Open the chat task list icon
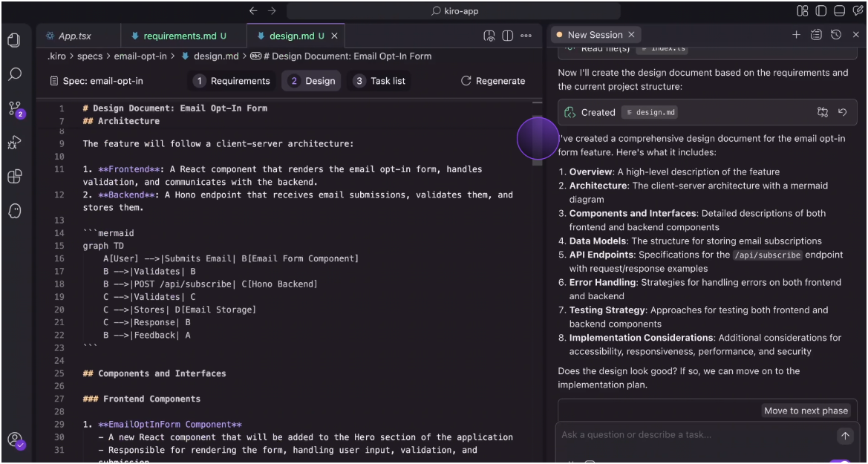The height and width of the screenshot is (464, 868). [815, 35]
